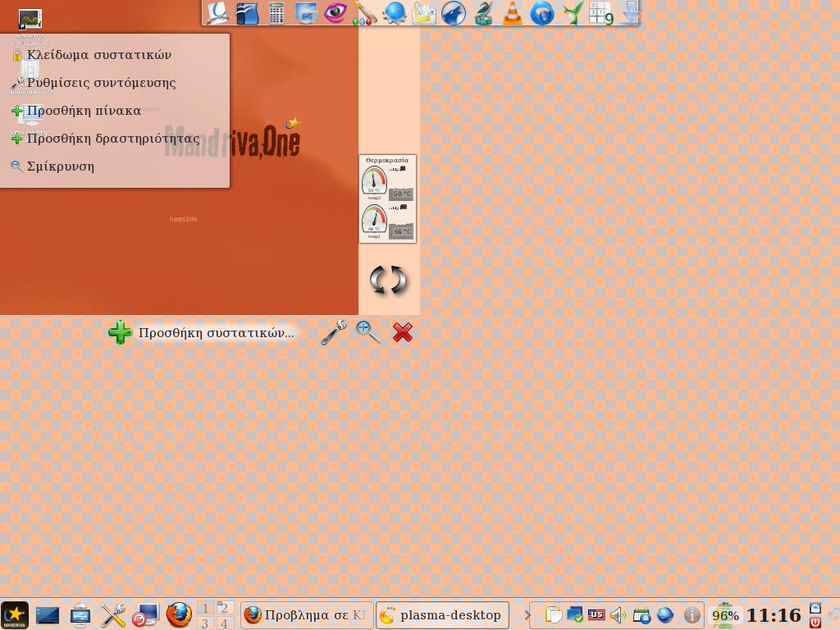Click the rotate arrows widget handle
The width and height of the screenshot is (840, 630).
pyautogui.click(x=388, y=280)
